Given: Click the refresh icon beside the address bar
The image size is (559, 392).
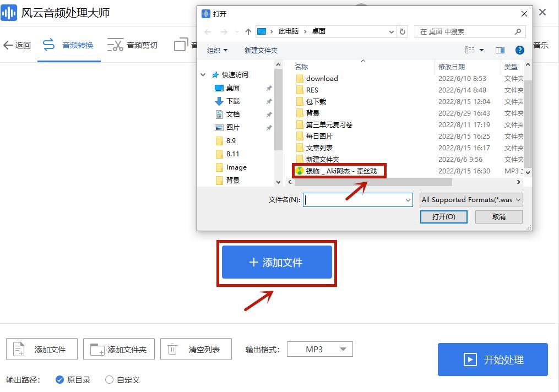Looking at the screenshot, I should pyautogui.click(x=403, y=32).
